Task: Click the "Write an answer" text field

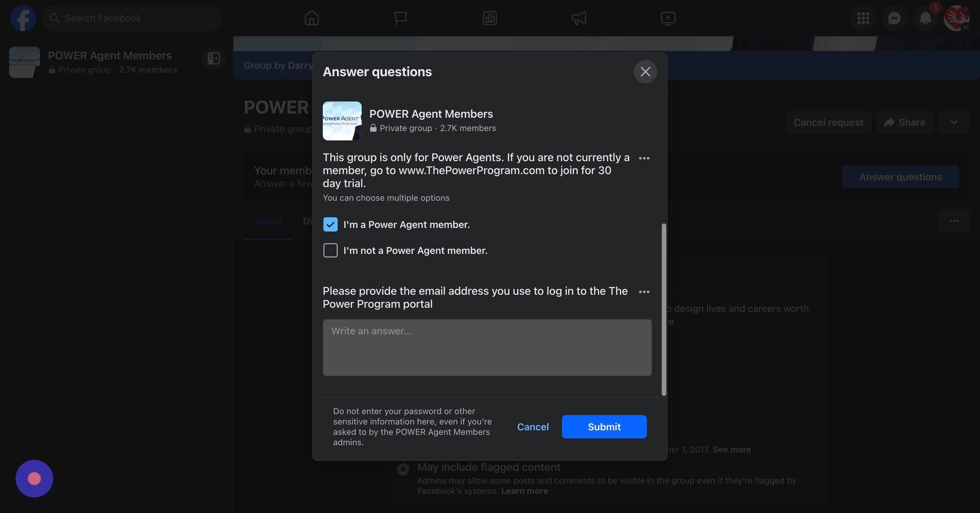Action: (487, 347)
